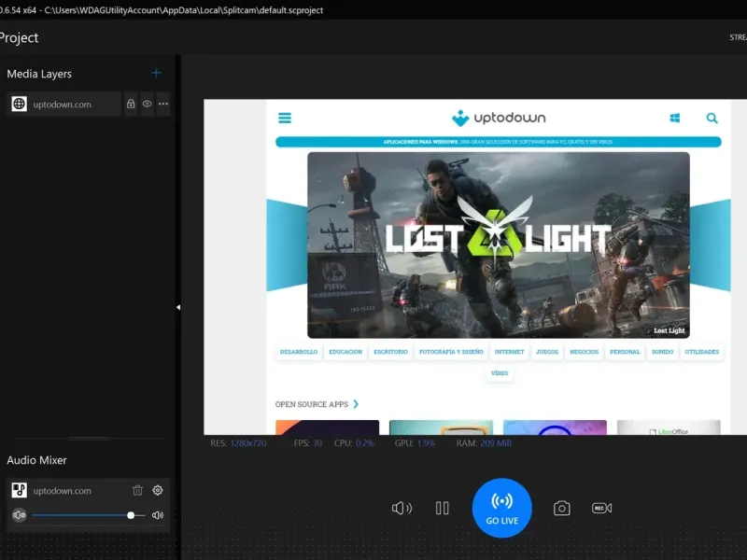Image resolution: width=747 pixels, height=560 pixels.
Task: Take a snapshot with the camera icon
Action: 562,508
